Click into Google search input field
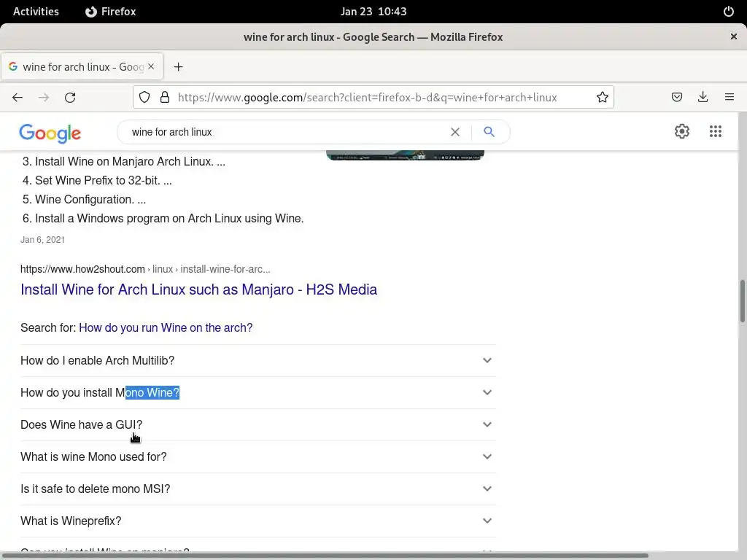The image size is (747, 560). pyautogui.click(x=286, y=132)
